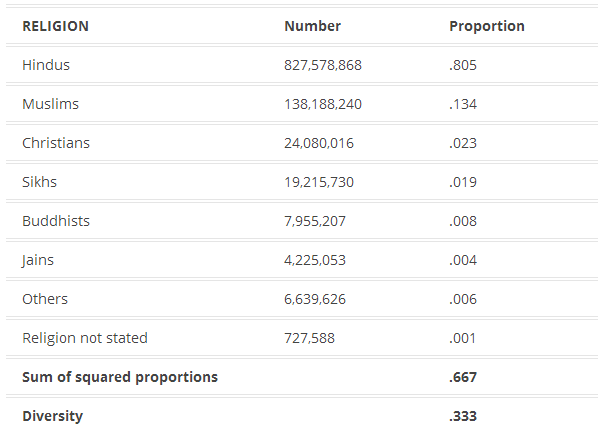Viewport: 612px width, 435px height.
Task: Click the Proportion column header
Action: 487,26
